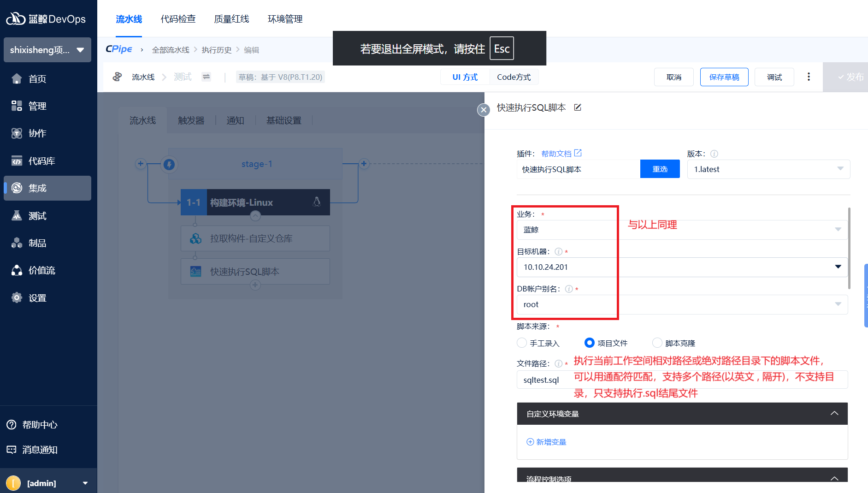
Task: Select the 手工录入 radio button
Action: pyautogui.click(x=522, y=343)
